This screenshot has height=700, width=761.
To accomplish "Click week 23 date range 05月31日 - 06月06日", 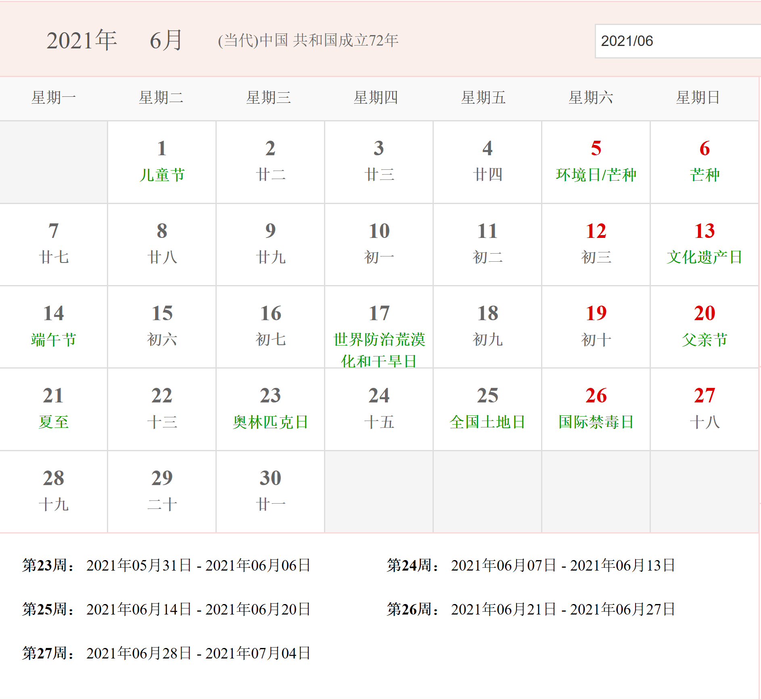I will click(198, 565).
